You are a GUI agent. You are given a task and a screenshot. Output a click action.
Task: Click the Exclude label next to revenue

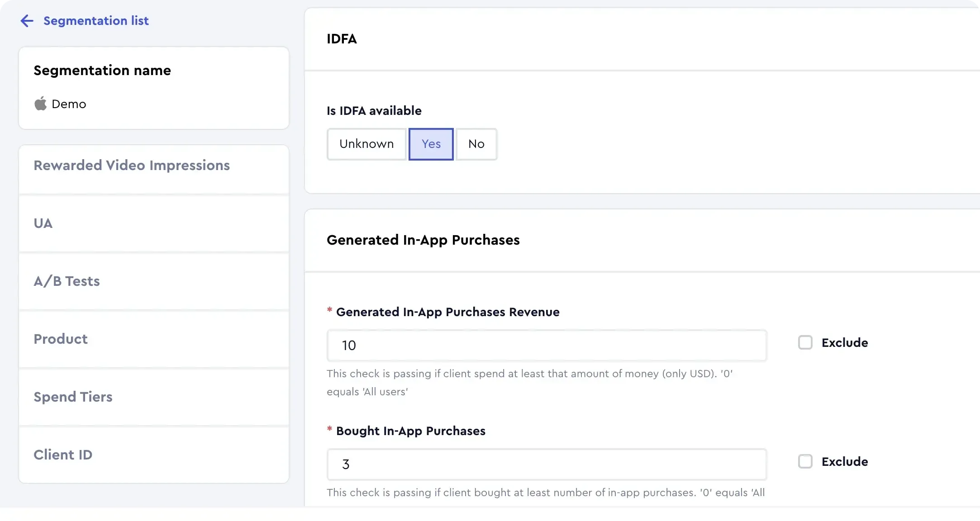click(844, 343)
